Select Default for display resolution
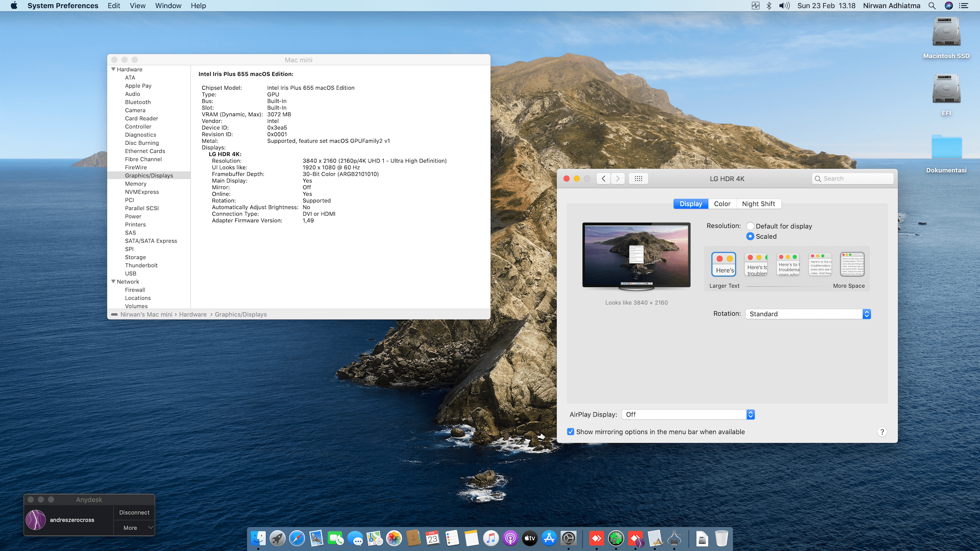The height and width of the screenshot is (551, 980). tap(750, 226)
